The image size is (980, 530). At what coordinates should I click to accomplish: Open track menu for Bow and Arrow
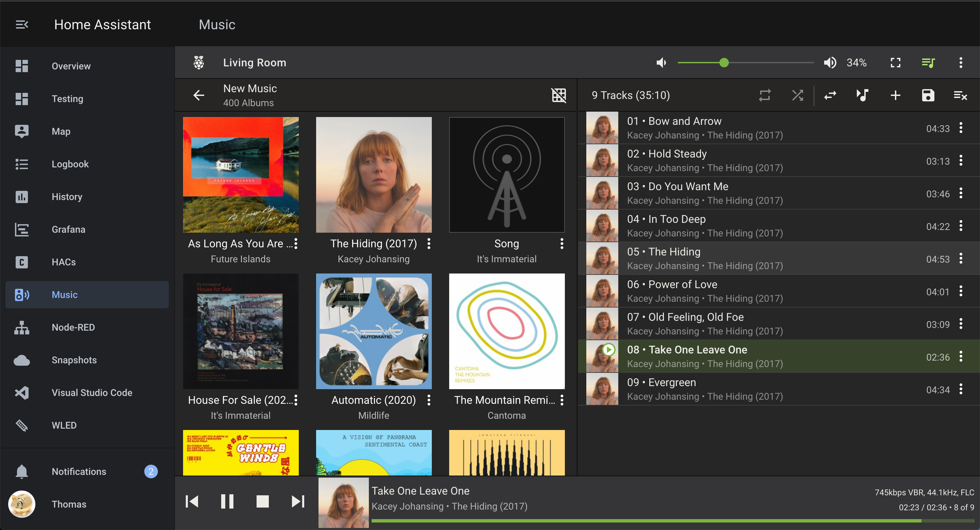coord(961,128)
